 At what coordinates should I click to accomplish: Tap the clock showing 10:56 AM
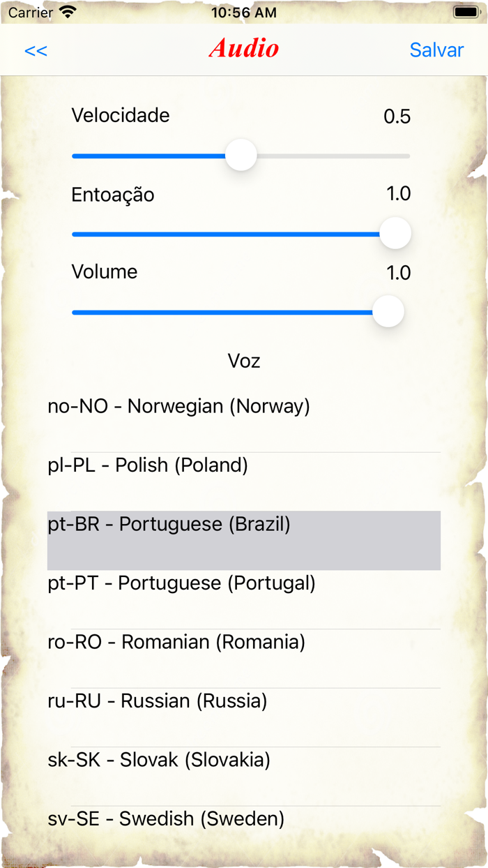tap(244, 11)
